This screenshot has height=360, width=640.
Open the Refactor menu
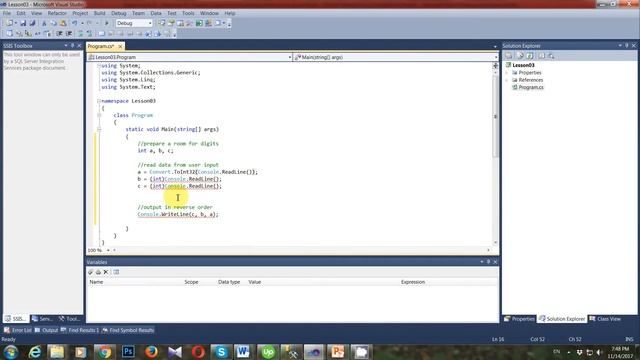(57, 13)
